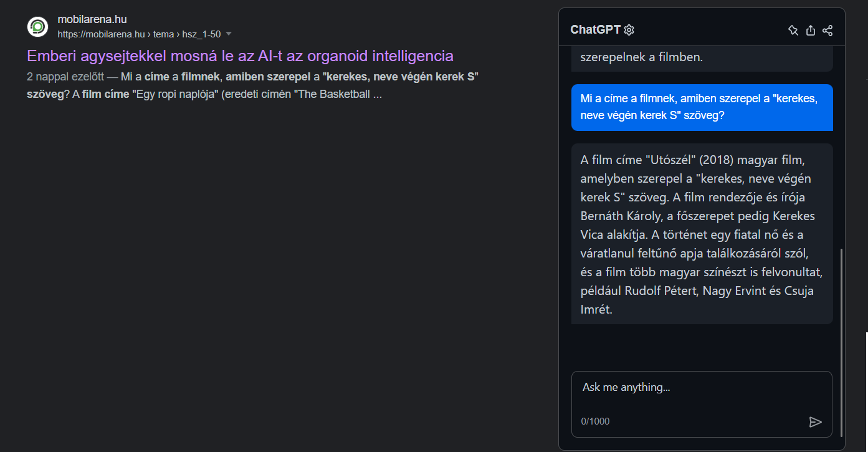Click the 0/1000 character counter
868x452 pixels.
point(596,421)
